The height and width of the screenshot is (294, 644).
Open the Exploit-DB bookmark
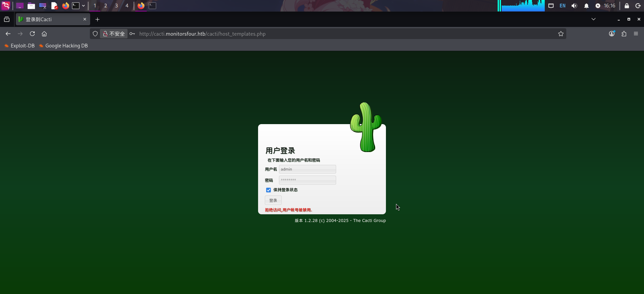pos(20,46)
